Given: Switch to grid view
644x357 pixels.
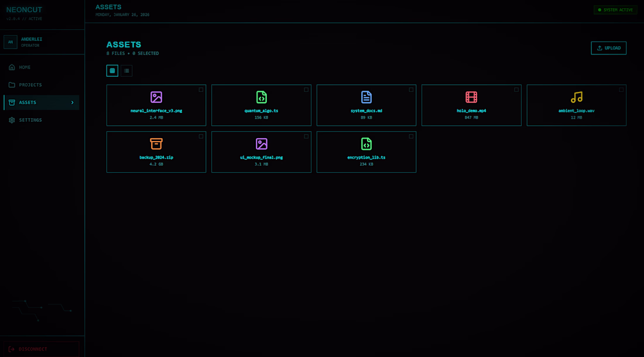Looking at the screenshot, I should [112, 71].
